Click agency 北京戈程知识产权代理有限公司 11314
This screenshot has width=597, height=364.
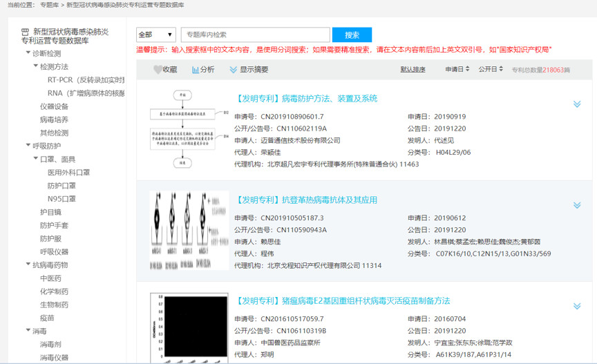point(324,265)
